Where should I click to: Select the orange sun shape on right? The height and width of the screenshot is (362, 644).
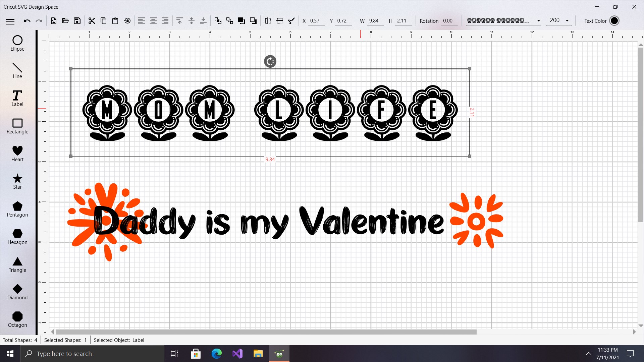point(476,221)
